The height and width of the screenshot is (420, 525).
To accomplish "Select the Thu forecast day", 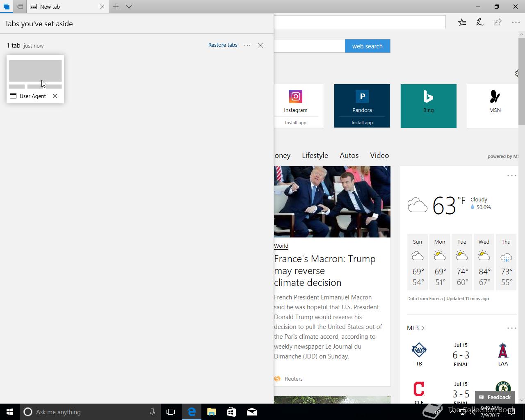I will coord(506,261).
